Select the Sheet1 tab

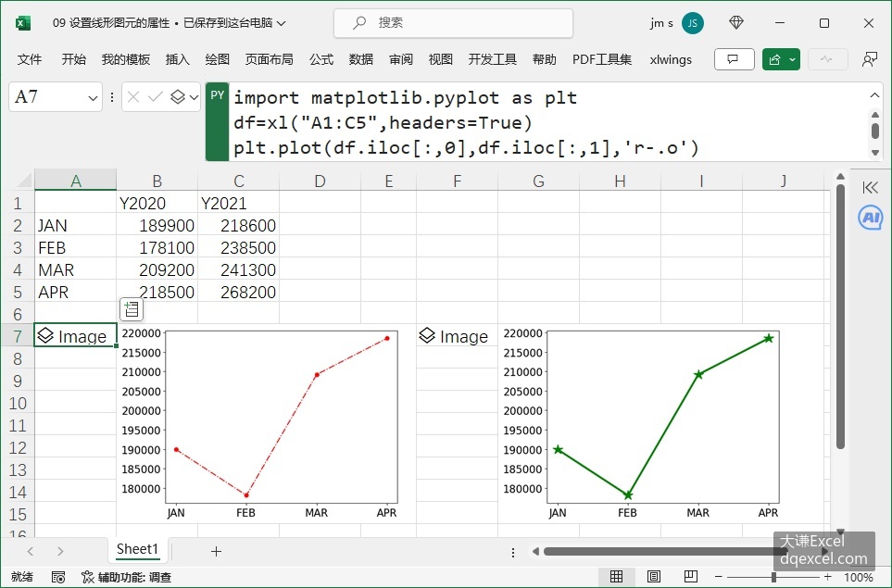tap(137, 549)
